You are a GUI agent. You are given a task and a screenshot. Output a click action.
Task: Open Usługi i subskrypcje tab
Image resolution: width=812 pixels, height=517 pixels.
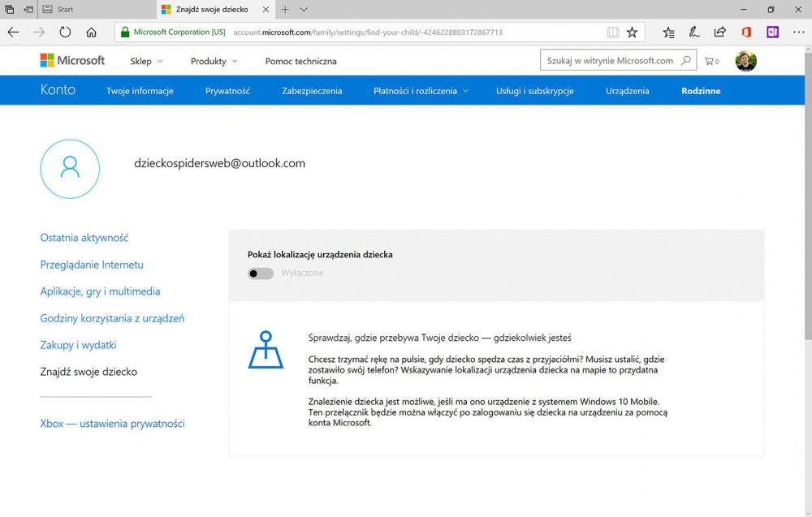click(x=535, y=91)
